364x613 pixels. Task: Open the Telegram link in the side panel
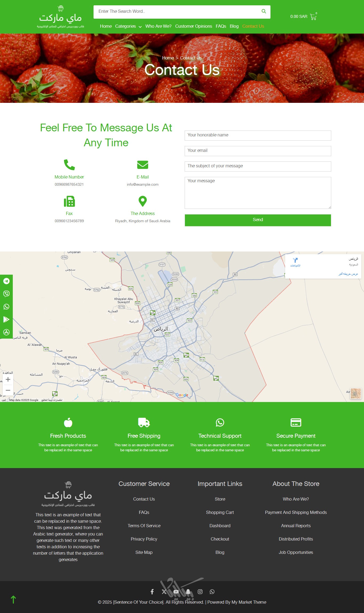6,281
